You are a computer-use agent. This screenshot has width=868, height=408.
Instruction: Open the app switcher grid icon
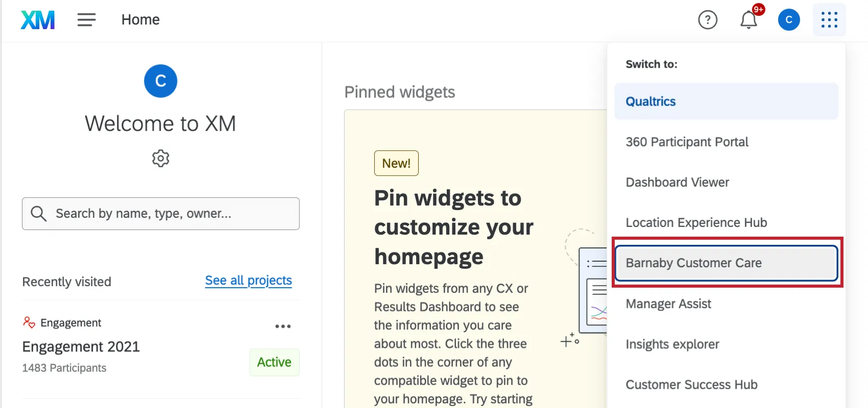tap(829, 19)
